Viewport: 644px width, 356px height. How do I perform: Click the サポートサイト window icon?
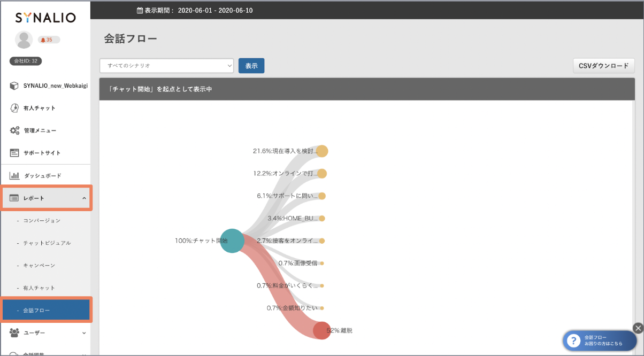[x=14, y=153]
